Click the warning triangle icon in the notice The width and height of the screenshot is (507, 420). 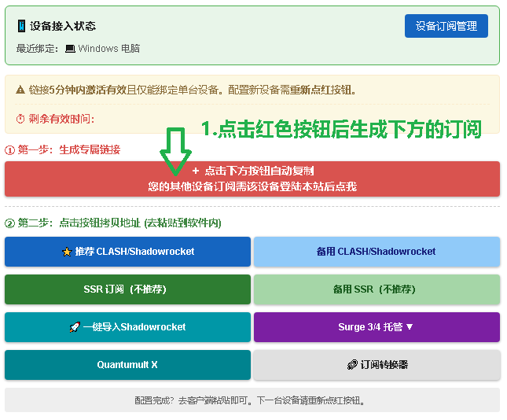point(20,90)
